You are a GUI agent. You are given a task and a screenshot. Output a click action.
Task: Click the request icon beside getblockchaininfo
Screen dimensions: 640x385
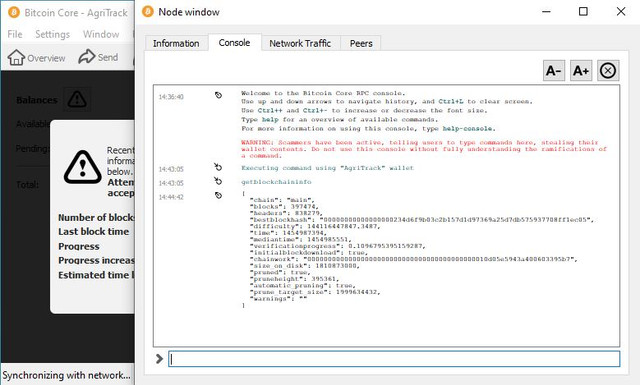point(218,181)
